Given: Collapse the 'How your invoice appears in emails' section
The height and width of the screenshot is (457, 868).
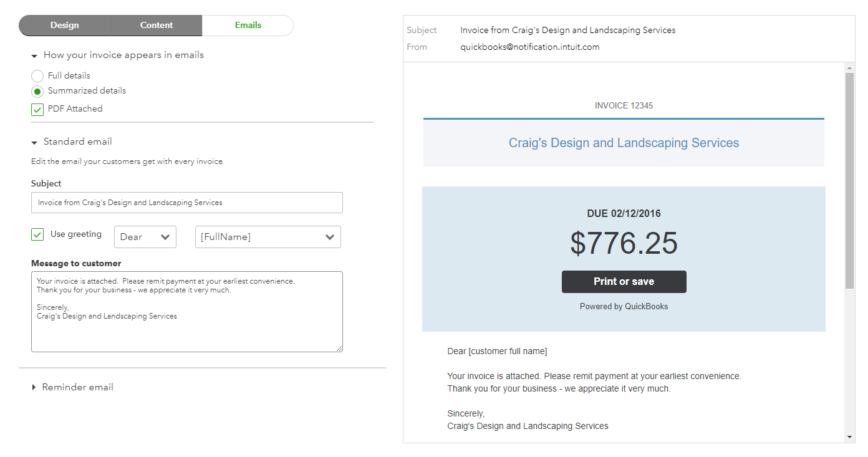Looking at the screenshot, I should click(34, 55).
